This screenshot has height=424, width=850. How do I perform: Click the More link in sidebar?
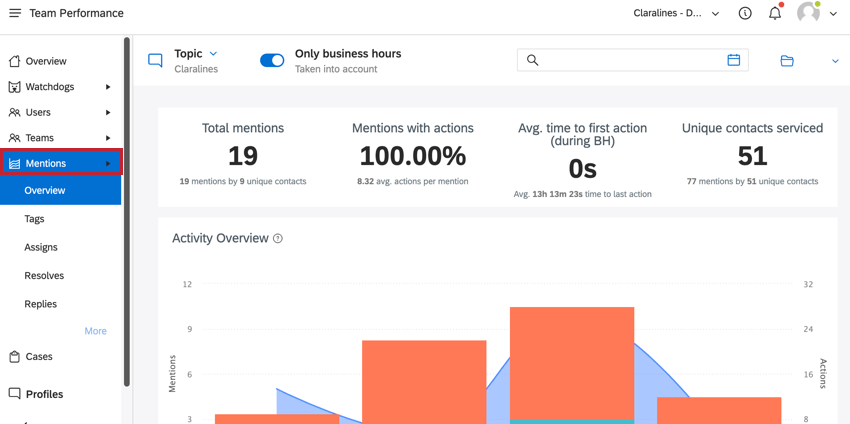95,331
